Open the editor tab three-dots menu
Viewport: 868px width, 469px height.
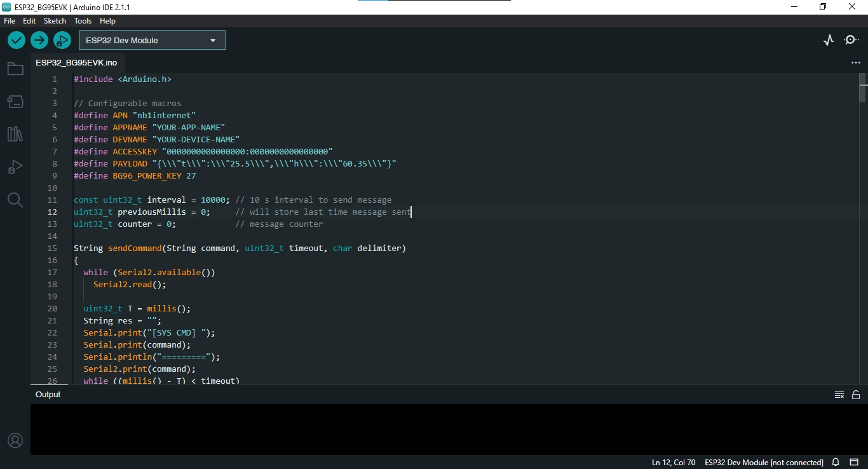(x=855, y=63)
